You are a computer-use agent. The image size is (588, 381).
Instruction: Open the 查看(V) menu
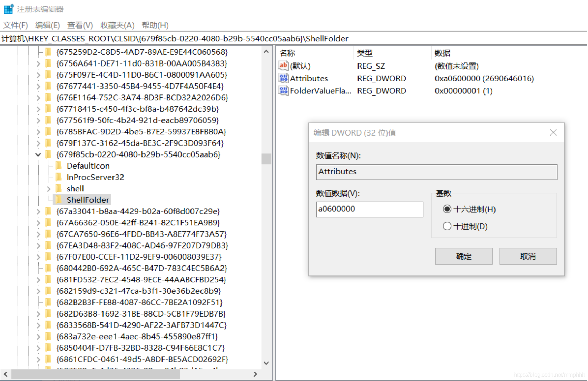pos(80,25)
